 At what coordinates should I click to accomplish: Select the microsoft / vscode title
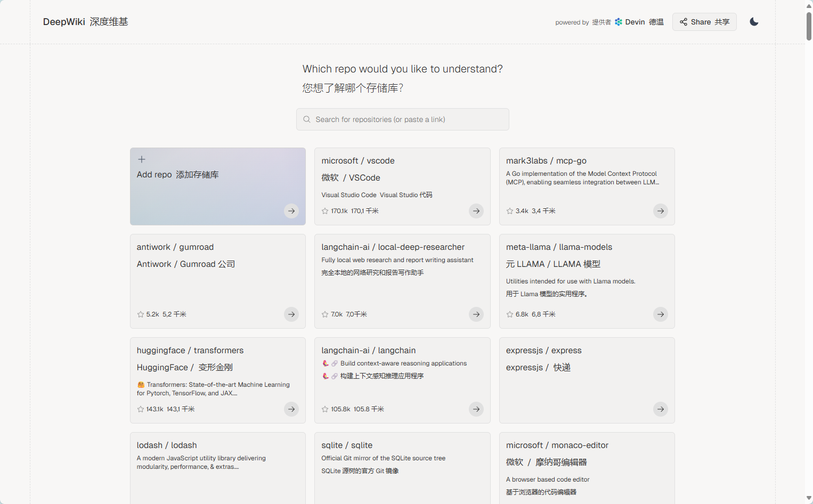click(x=358, y=161)
